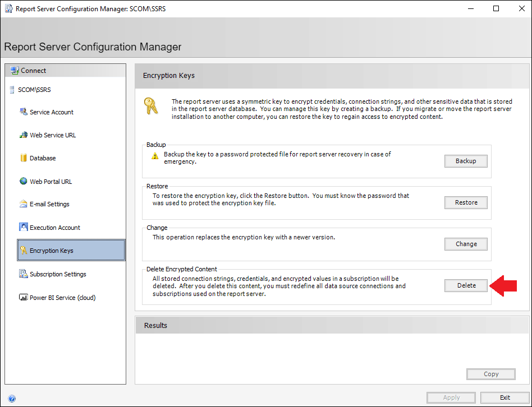The image size is (532, 407).
Task: Click the Database cylinder icon
Action: [x=24, y=158]
